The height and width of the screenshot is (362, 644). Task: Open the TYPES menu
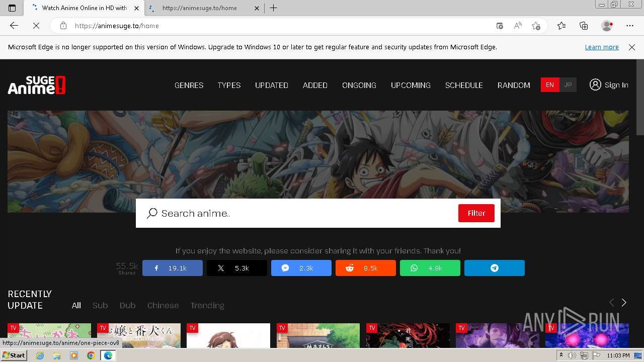coord(229,85)
